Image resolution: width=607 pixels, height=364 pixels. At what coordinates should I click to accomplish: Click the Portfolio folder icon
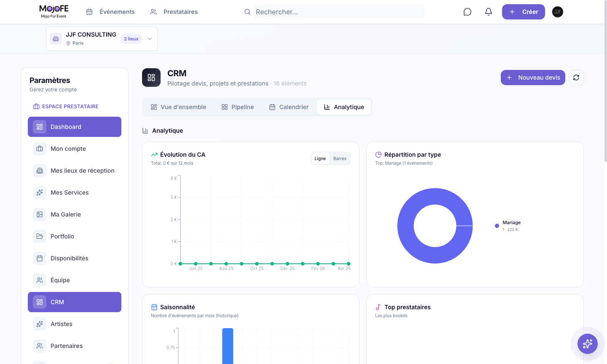(40, 236)
